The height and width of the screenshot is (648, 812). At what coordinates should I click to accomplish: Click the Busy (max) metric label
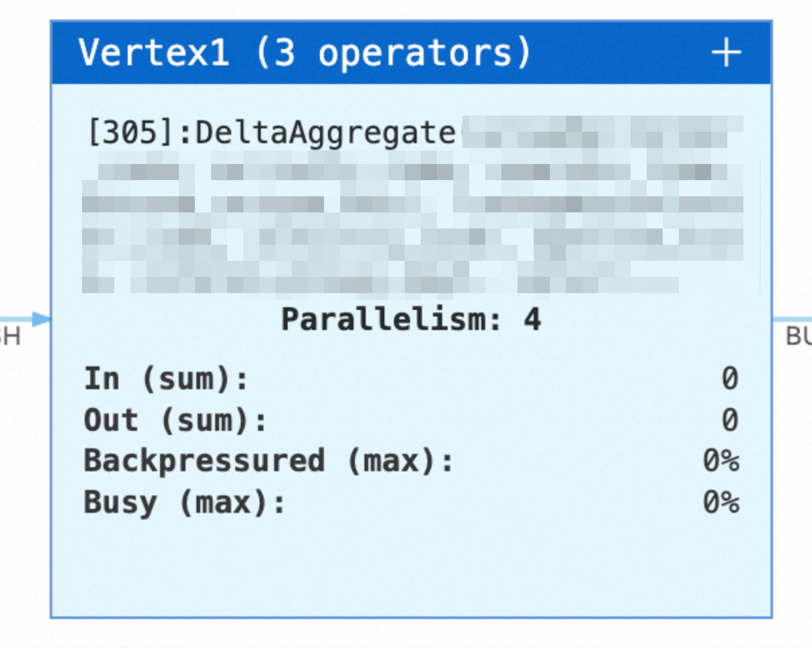click(x=185, y=503)
